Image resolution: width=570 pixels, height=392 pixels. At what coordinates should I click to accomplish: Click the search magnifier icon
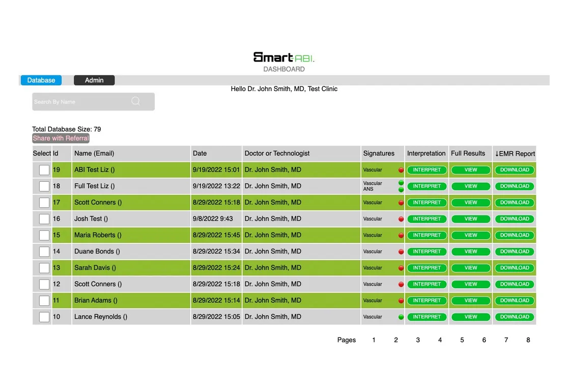pos(135,101)
